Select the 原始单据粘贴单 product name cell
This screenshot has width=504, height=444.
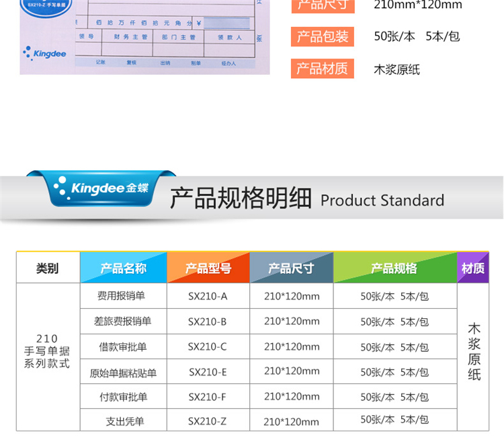122,372
